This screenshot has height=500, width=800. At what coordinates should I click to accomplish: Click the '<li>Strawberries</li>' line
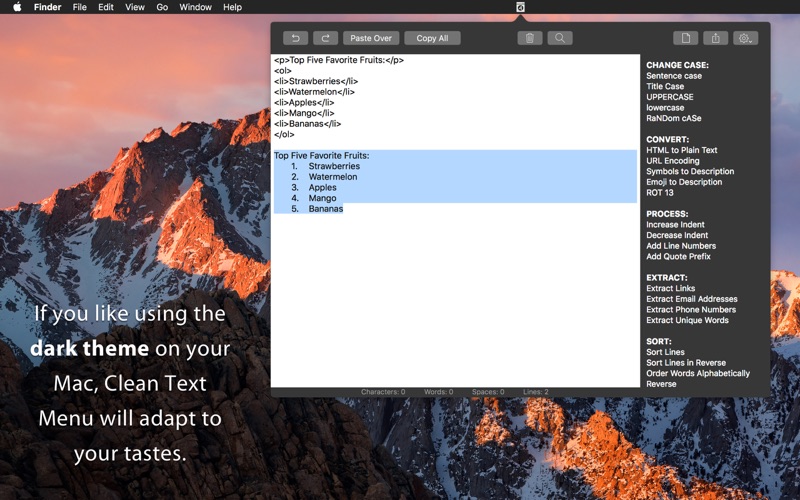(316, 81)
